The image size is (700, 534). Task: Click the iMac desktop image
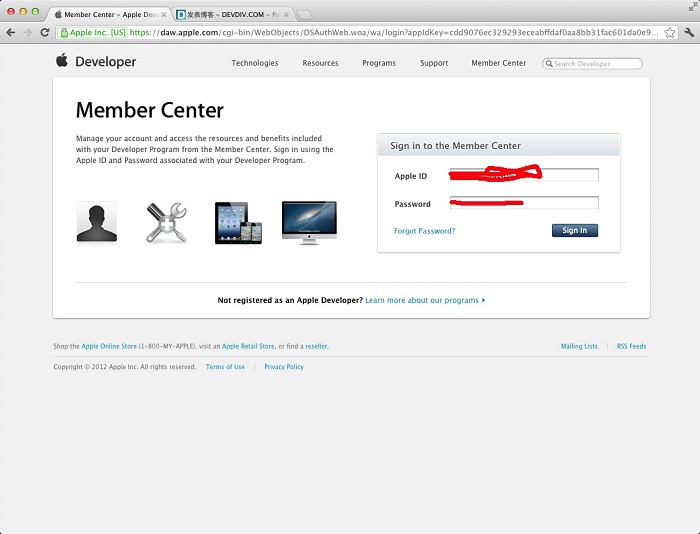click(309, 222)
